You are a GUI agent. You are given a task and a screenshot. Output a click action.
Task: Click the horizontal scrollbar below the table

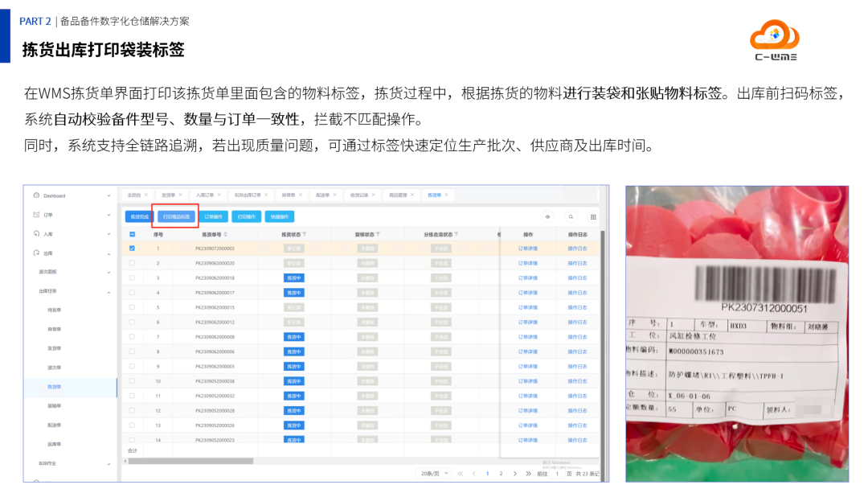281,462
